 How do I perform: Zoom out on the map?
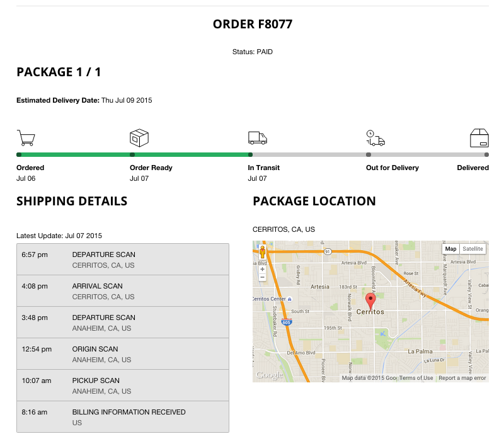[x=262, y=277]
